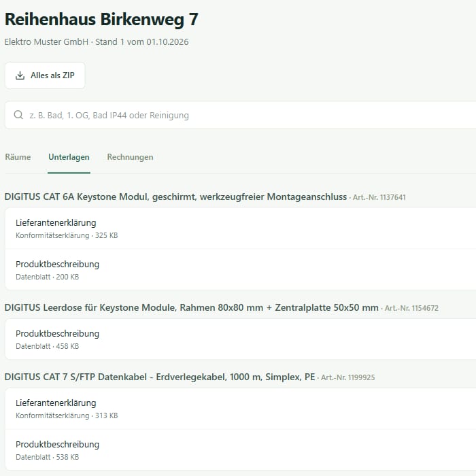This screenshot has height=476, width=476.
Task: Open Produktbeschreibung Datenblatt 538 KB
Action: (x=241, y=450)
